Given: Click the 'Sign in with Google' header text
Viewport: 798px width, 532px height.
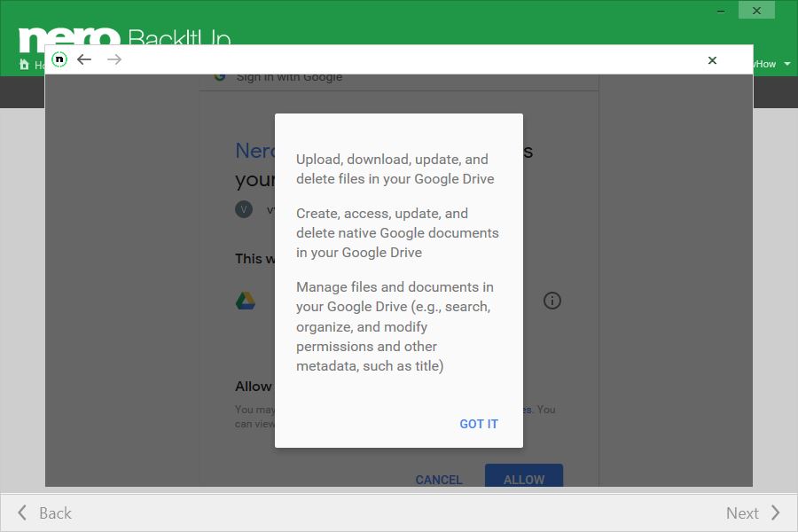Looking at the screenshot, I should (x=289, y=78).
